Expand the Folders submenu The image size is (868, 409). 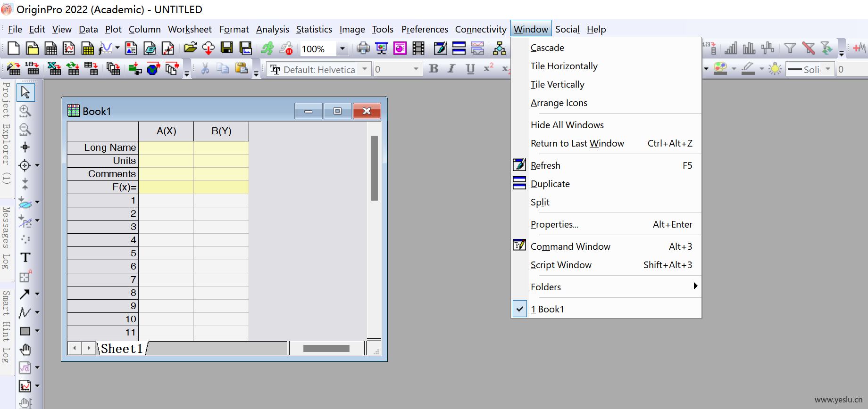pyautogui.click(x=606, y=287)
